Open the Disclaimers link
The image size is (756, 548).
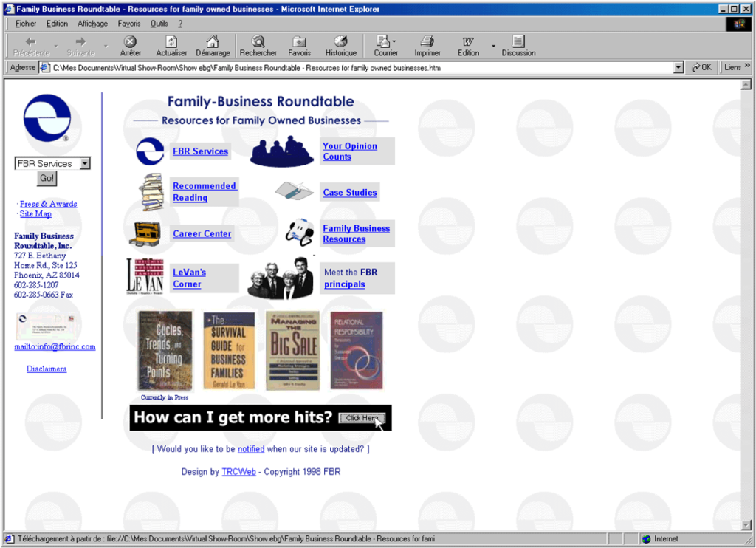[47, 369]
